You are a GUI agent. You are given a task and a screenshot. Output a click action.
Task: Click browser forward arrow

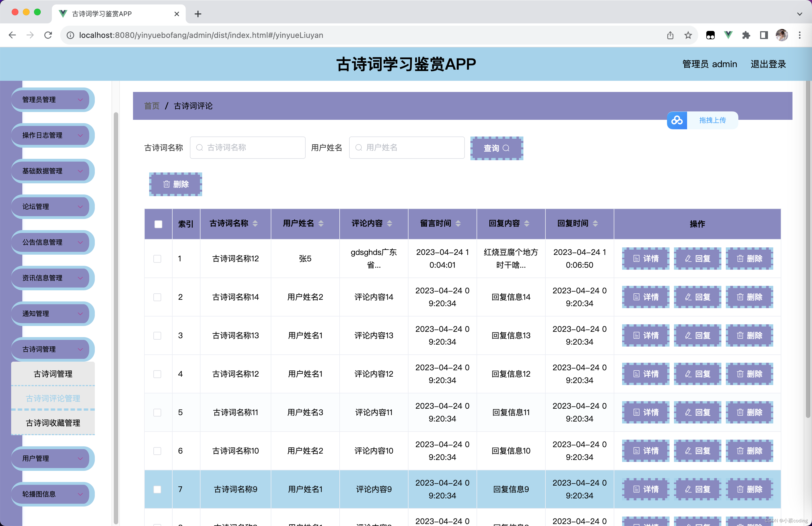[30, 35]
